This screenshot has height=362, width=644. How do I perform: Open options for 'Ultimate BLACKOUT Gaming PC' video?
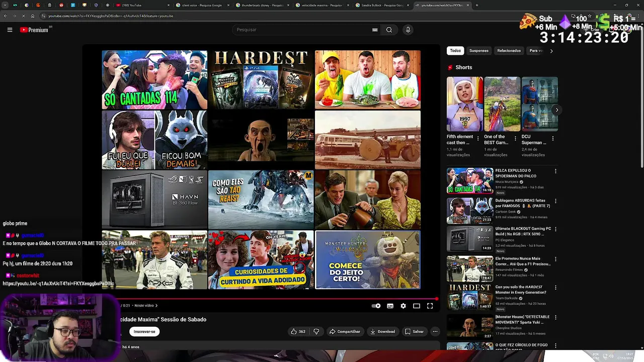[x=555, y=229]
